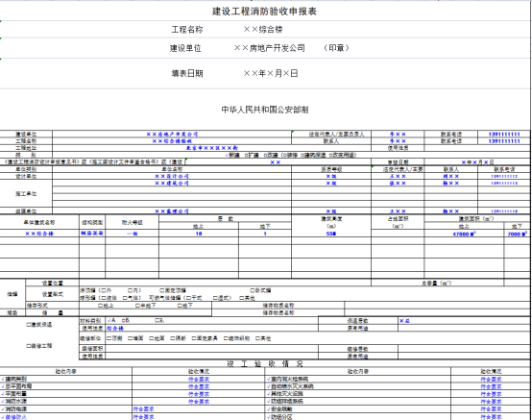Tick the 新建 category checkbox
Screen dimensions: 532x420
(227, 155)
